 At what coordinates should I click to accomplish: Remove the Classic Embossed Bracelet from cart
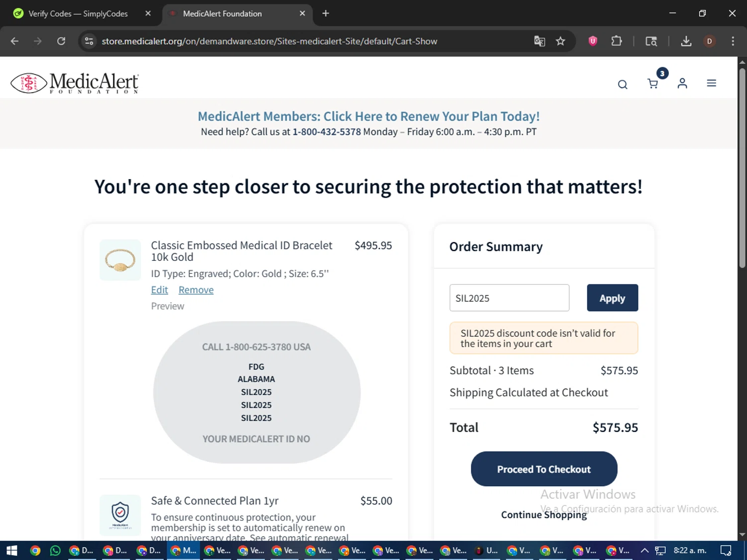(x=196, y=290)
